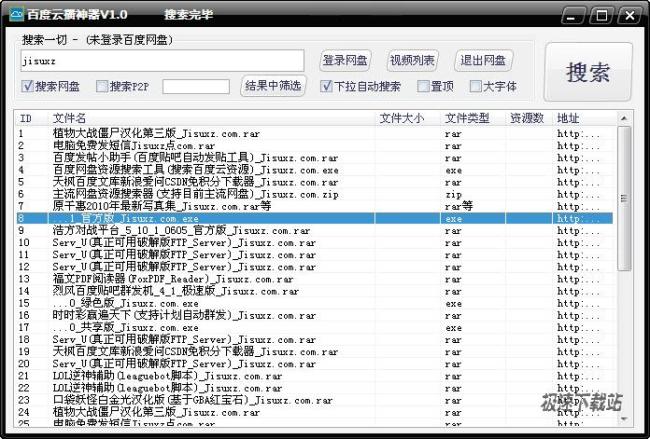650x439 pixels.
Task: Click the 退出网盘 button
Action: click(x=483, y=61)
